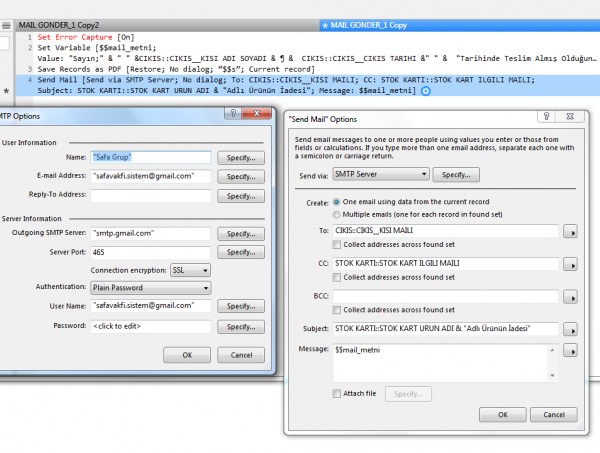
Task: Select Multiple emails radio option
Action: coord(336,214)
